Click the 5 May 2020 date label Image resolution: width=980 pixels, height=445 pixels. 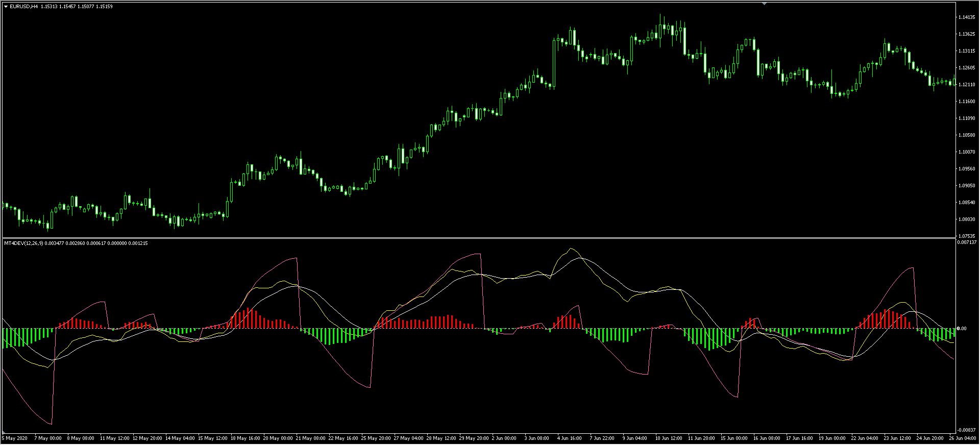[15, 438]
